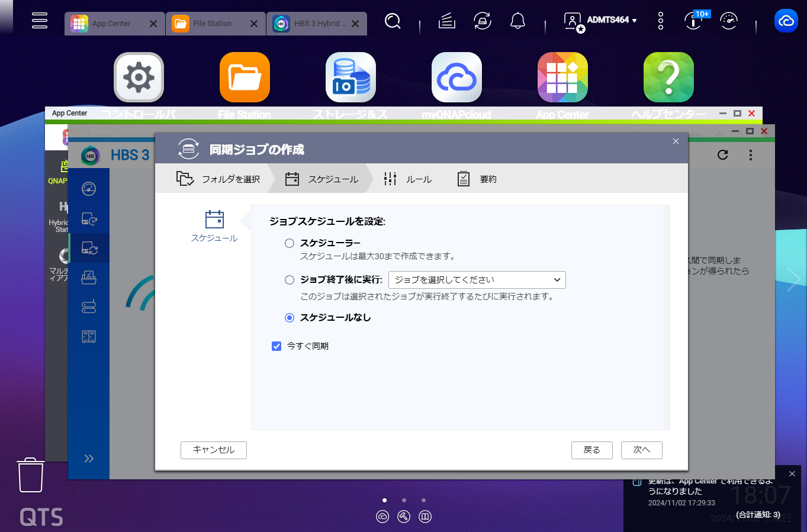Click the blue myQNAPcloud icon in top bar
The height and width of the screenshot is (532, 807).
coord(786,21)
